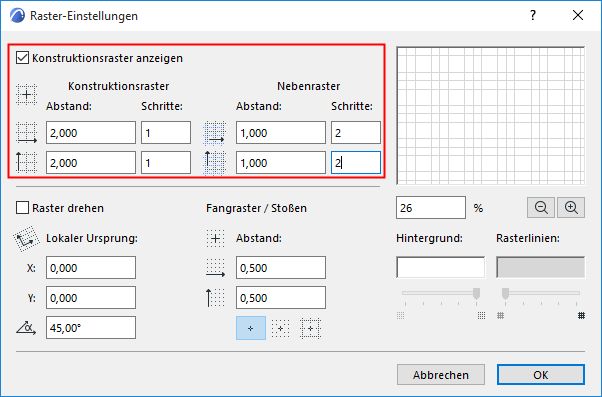Click the Fangraster crosshair grid icon
This screenshot has height=397, width=602.
[x=215, y=238]
